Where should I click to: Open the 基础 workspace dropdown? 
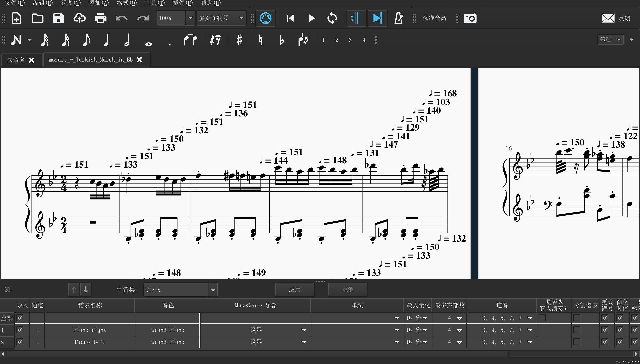click(x=611, y=40)
